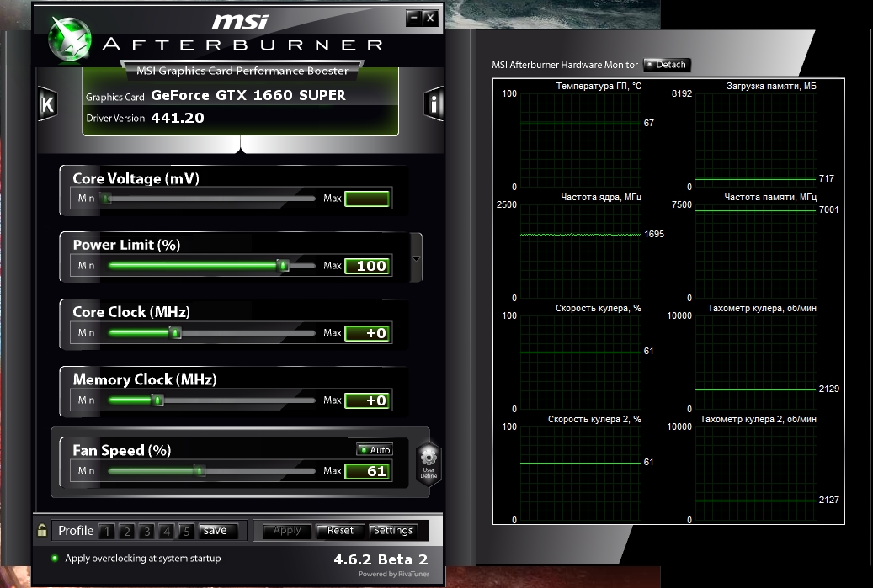The width and height of the screenshot is (873, 588).
Task: Open graphics card info with the i button
Action: (434, 104)
